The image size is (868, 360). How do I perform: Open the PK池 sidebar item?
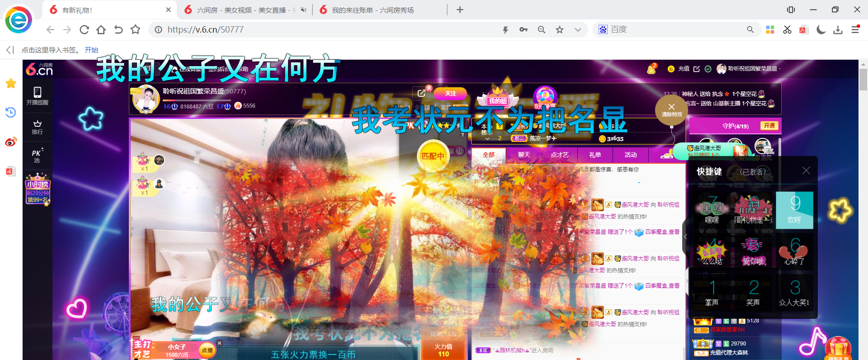(38, 155)
